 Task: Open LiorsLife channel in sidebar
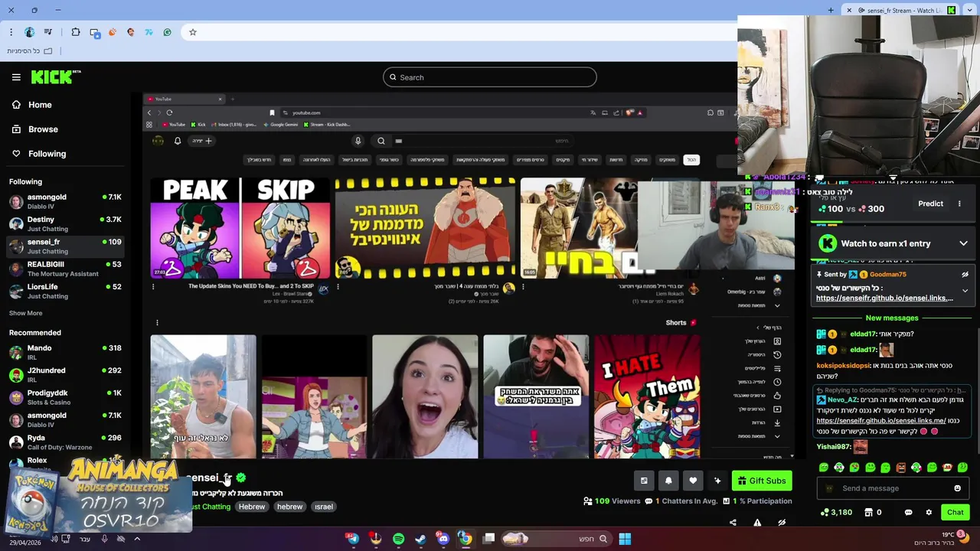coord(65,292)
